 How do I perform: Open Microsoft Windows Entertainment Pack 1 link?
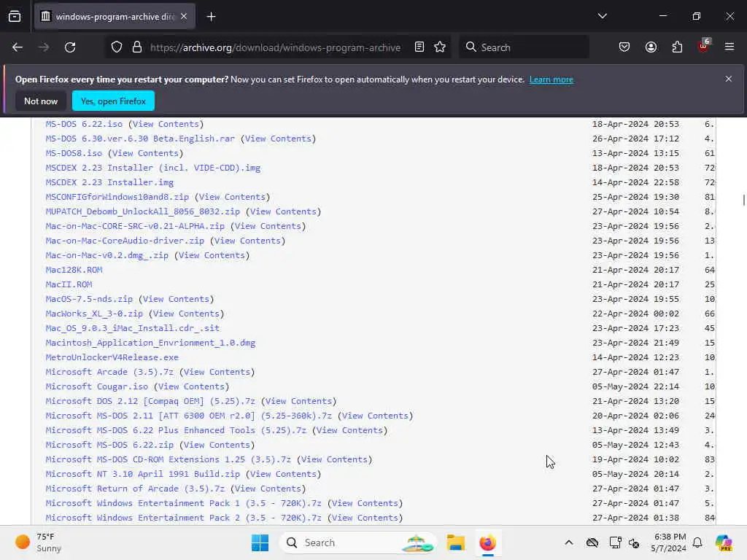point(183,503)
